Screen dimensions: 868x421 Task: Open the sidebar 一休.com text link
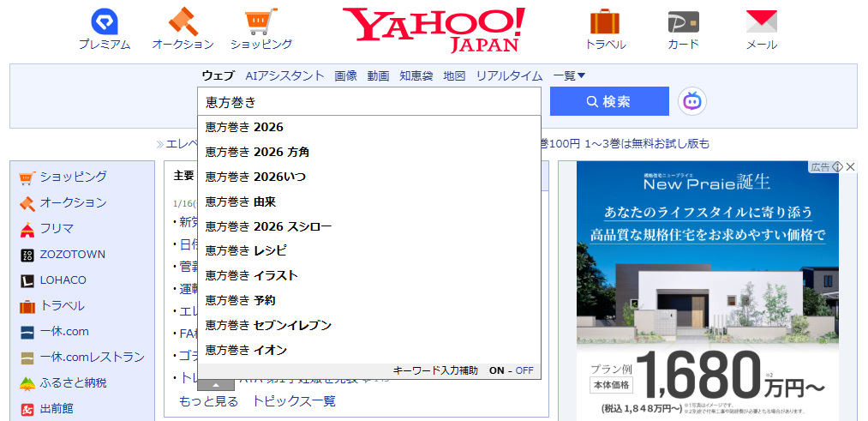[64, 332]
